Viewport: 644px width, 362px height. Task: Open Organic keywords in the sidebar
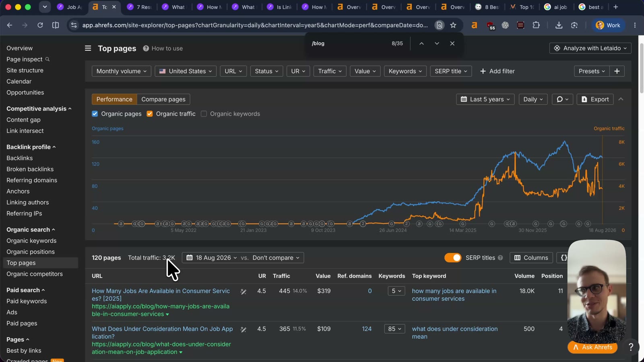(31, 241)
